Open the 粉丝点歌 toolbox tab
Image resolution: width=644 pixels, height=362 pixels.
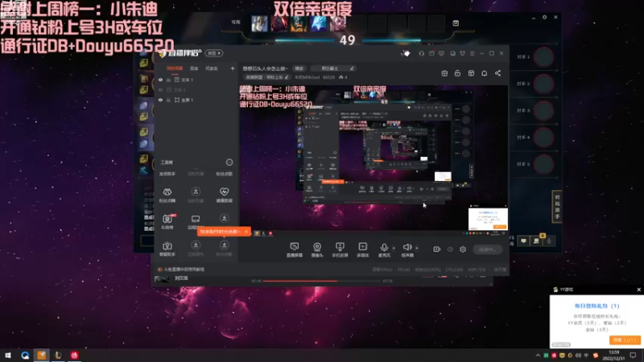click(225, 174)
